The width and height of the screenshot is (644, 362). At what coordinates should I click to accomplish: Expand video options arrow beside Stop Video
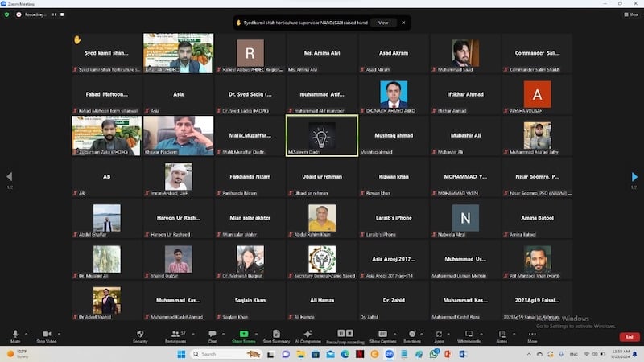tap(61, 332)
